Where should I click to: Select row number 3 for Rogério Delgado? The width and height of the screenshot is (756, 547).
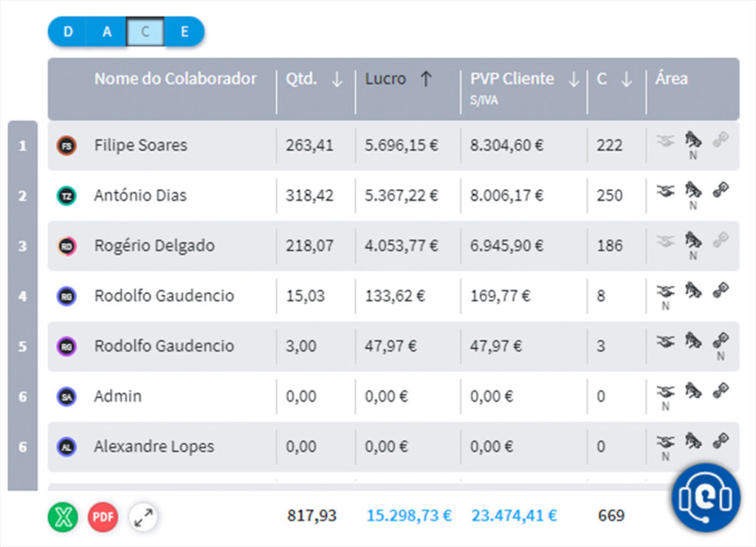(22, 246)
